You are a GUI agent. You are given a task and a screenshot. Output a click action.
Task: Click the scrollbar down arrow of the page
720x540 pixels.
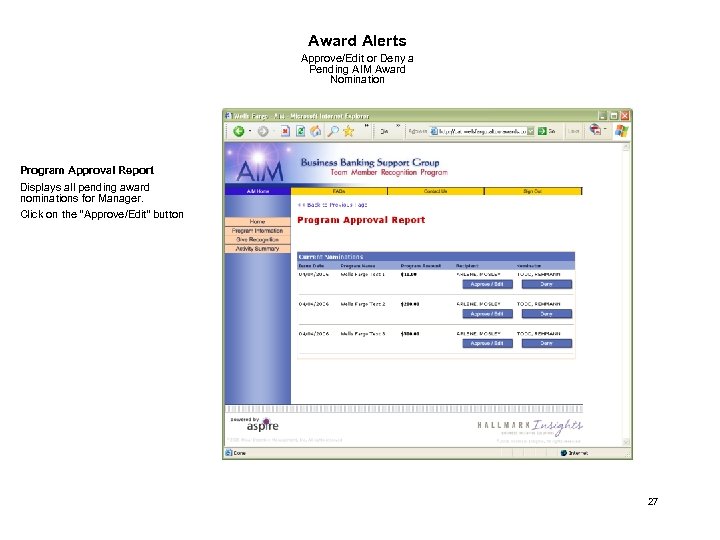(625, 442)
